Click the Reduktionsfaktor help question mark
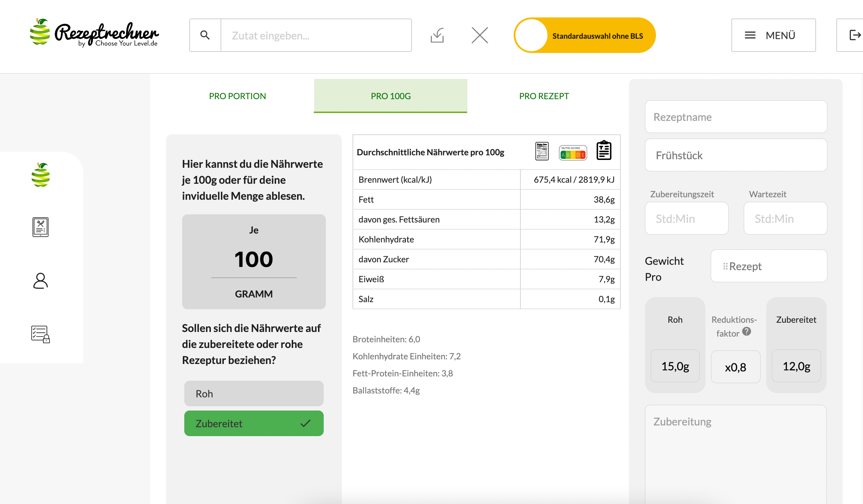The image size is (863, 504). click(747, 331)
